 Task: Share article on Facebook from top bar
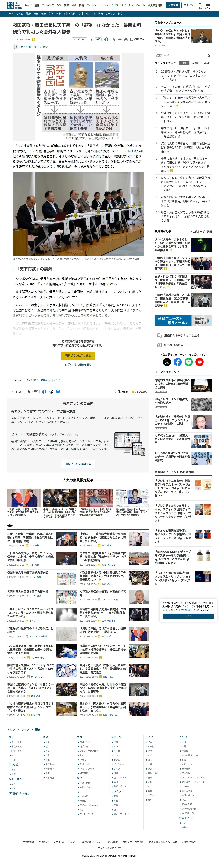coord(106,39)
